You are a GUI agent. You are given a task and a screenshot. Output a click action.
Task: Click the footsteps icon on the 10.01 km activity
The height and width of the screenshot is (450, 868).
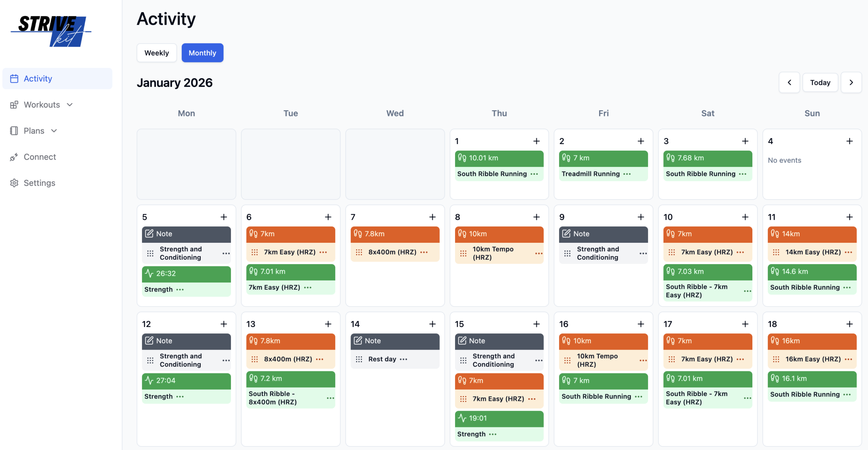[462, 158]
